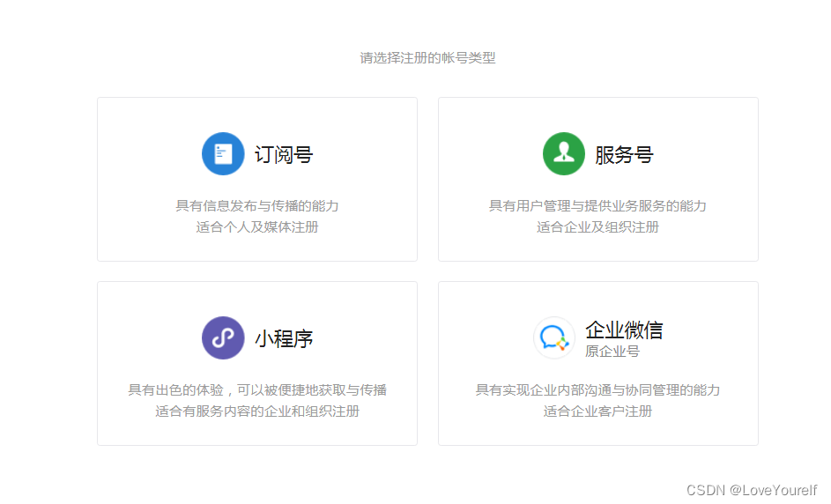The image size is (831, 504).
Task: Click text 具有用户管理与提供业务服务的能力
Action: 597,205
